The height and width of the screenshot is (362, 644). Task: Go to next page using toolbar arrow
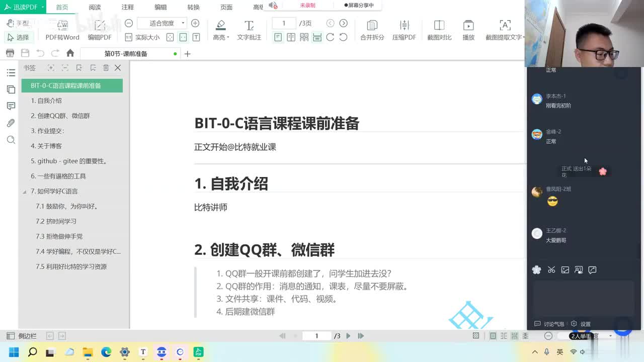[x=344, y=23]
